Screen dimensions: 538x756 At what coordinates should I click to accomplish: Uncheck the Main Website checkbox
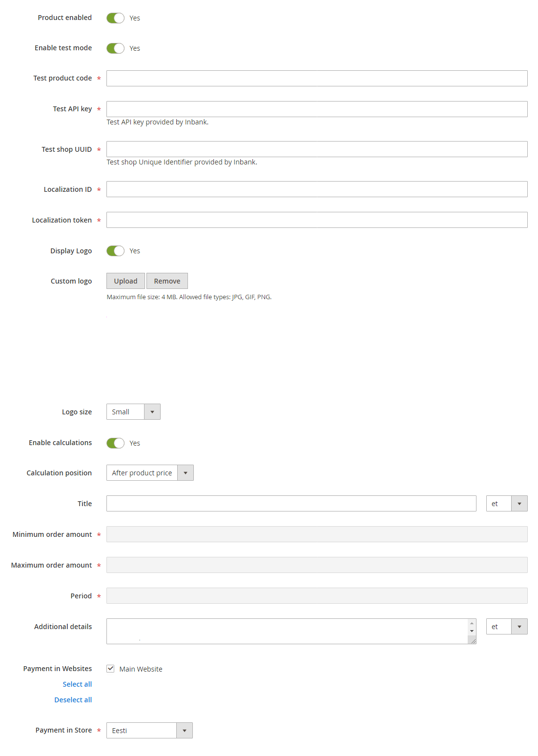click(111, 669)
